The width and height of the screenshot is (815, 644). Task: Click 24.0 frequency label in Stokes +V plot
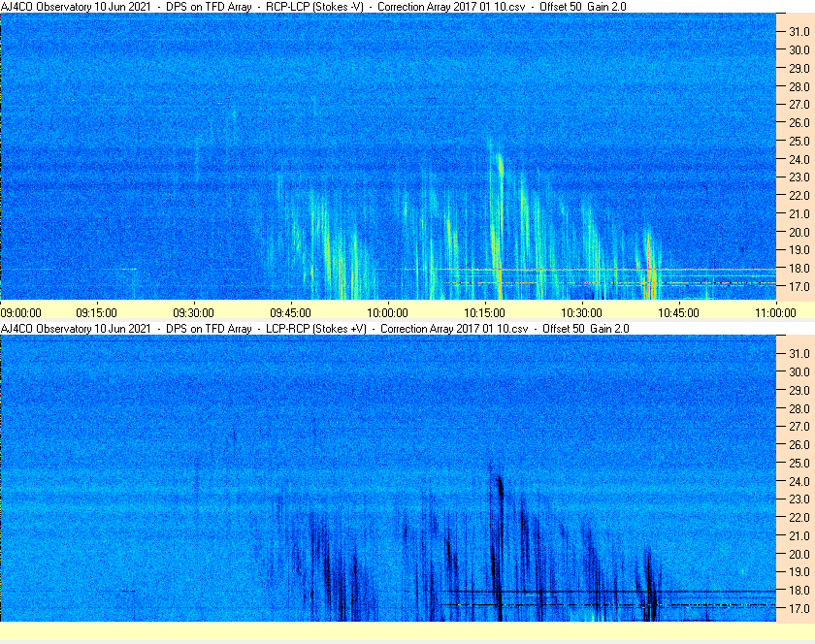tap(799, 481)
